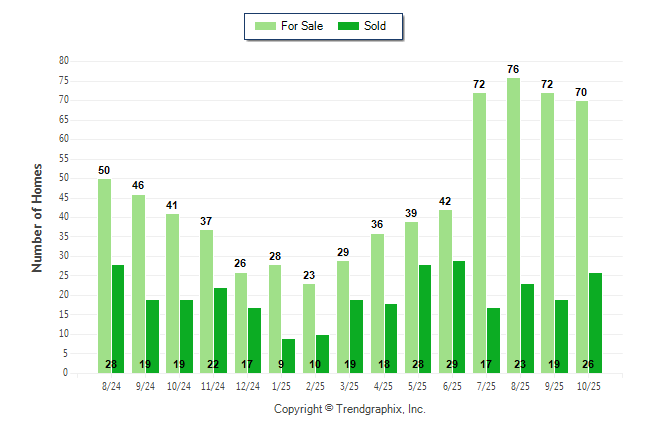Select the 8/25 For Sale bar showing 76

pos(513,225)
